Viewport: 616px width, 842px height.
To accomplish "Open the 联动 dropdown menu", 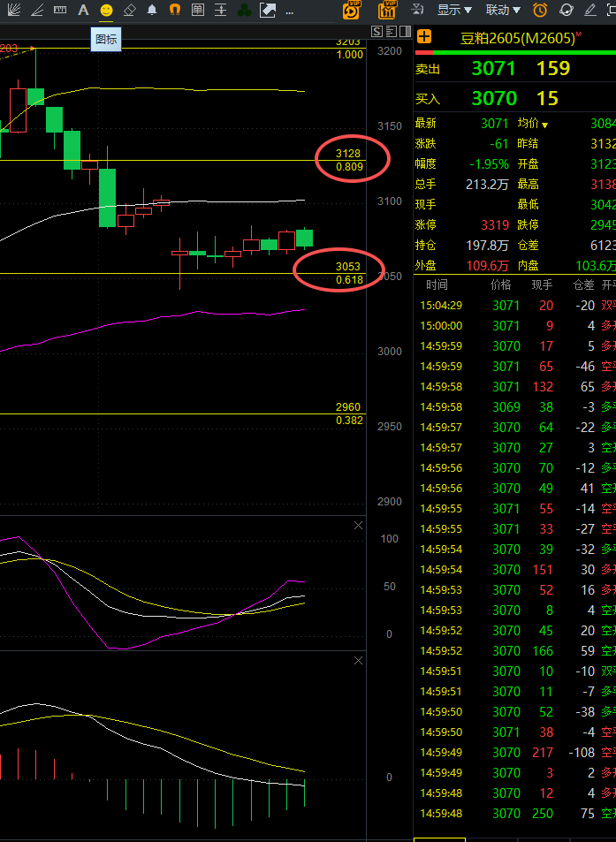I will [x=503, y=10].
